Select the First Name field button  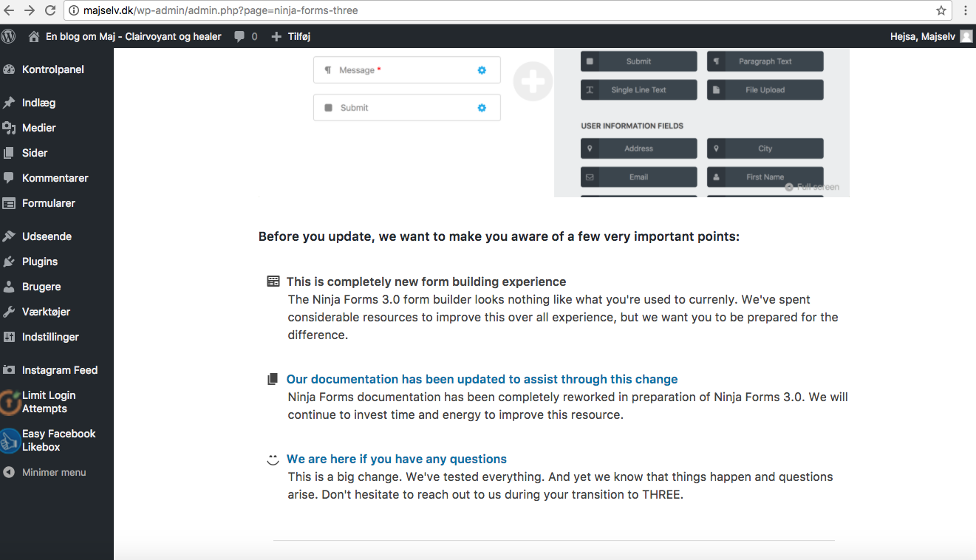765,177
